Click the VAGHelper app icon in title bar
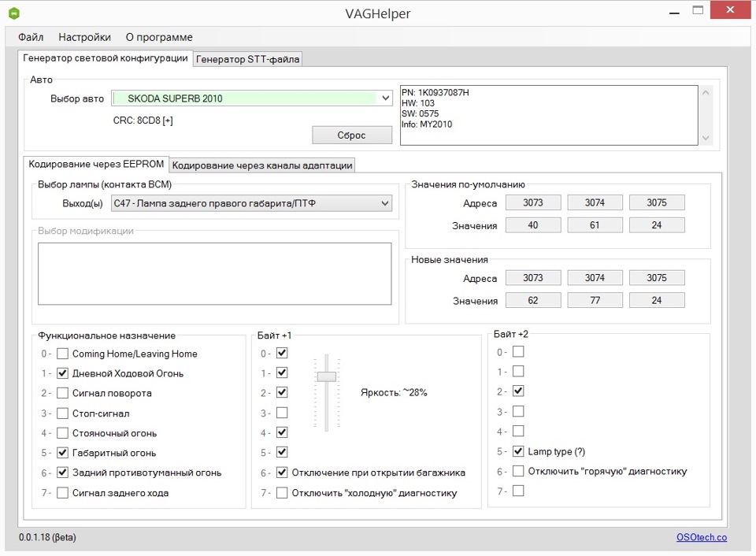 13,13
